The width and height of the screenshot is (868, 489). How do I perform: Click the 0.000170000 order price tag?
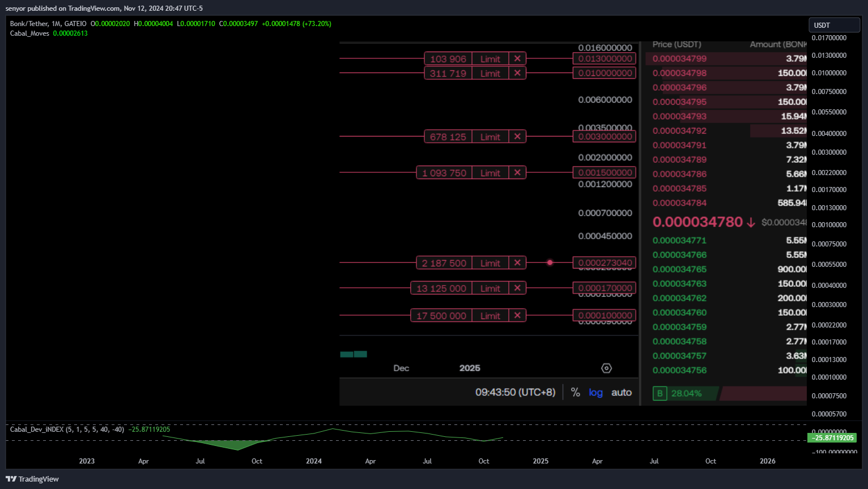(x=605, y=288)
